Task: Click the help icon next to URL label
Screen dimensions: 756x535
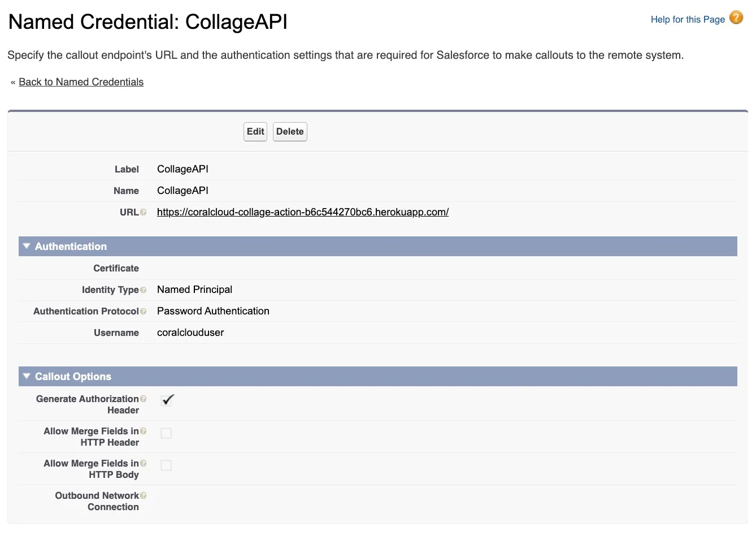Action: point(144,212)
